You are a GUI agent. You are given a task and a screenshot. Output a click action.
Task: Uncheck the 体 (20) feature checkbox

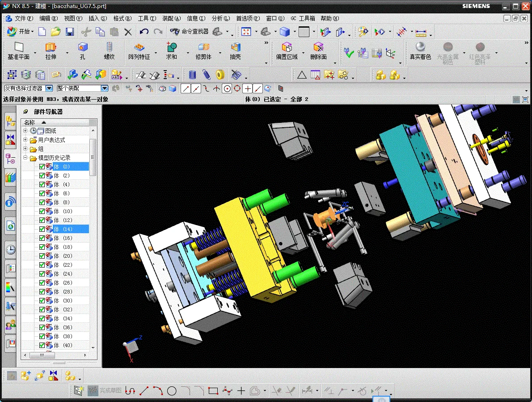[42, 256]
